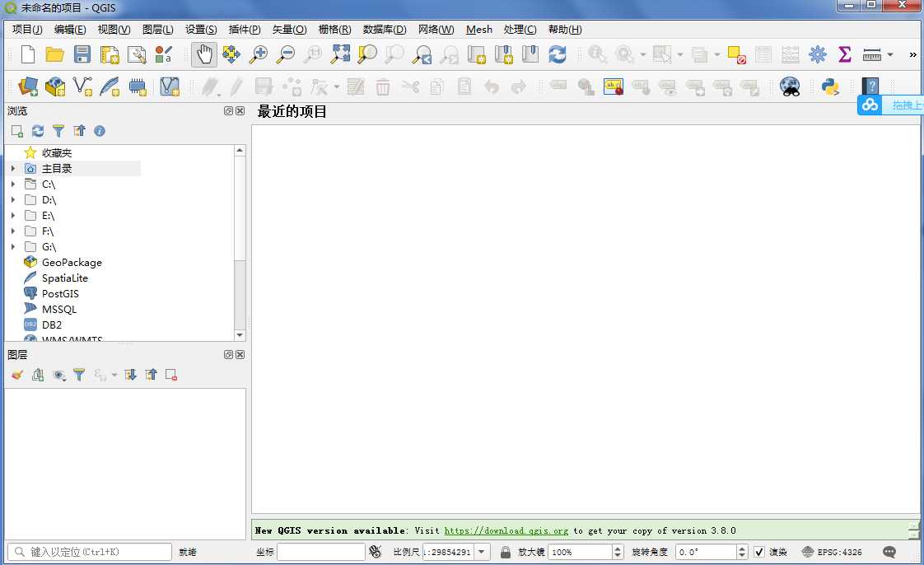Open the Python Console icon
Image resolution: width=924 pixels, height=565 pixels.
(830, 86)
